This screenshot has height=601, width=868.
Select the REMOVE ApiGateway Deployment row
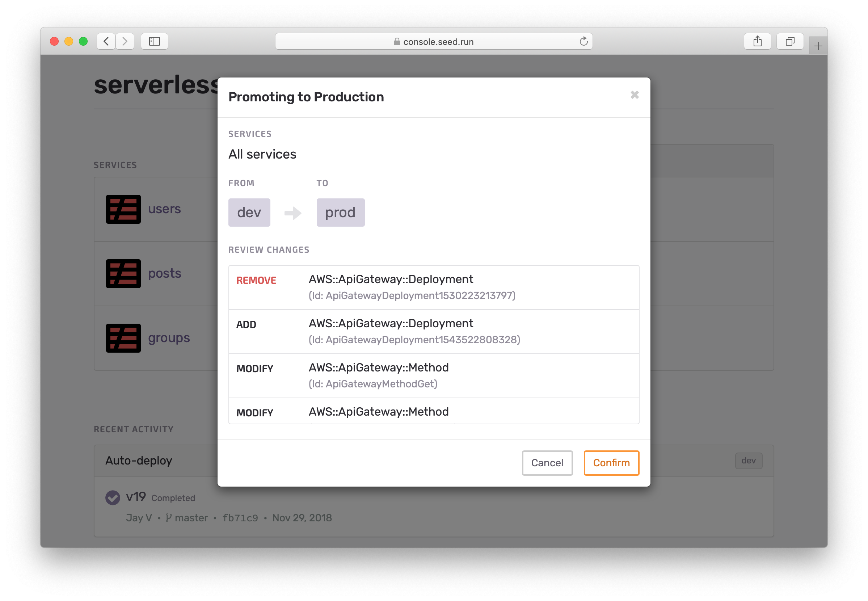(x=433, y=287)
